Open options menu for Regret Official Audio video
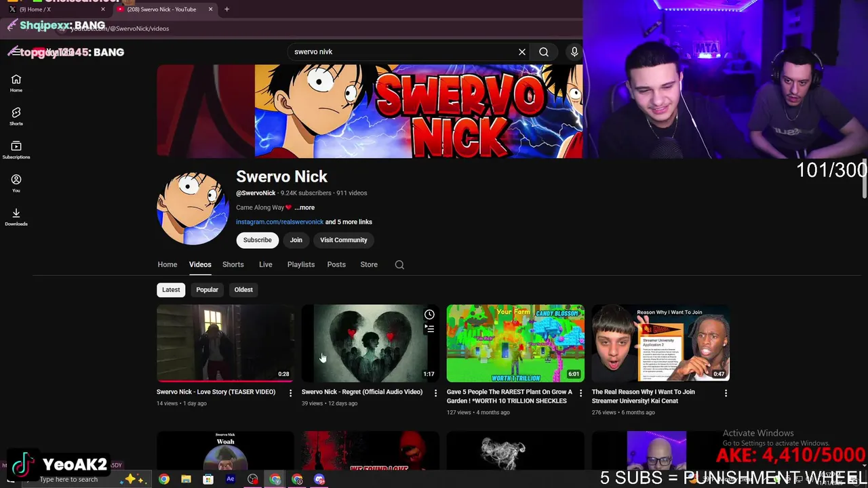This screenshot has width=868, height=488. [x=435, y=393]
